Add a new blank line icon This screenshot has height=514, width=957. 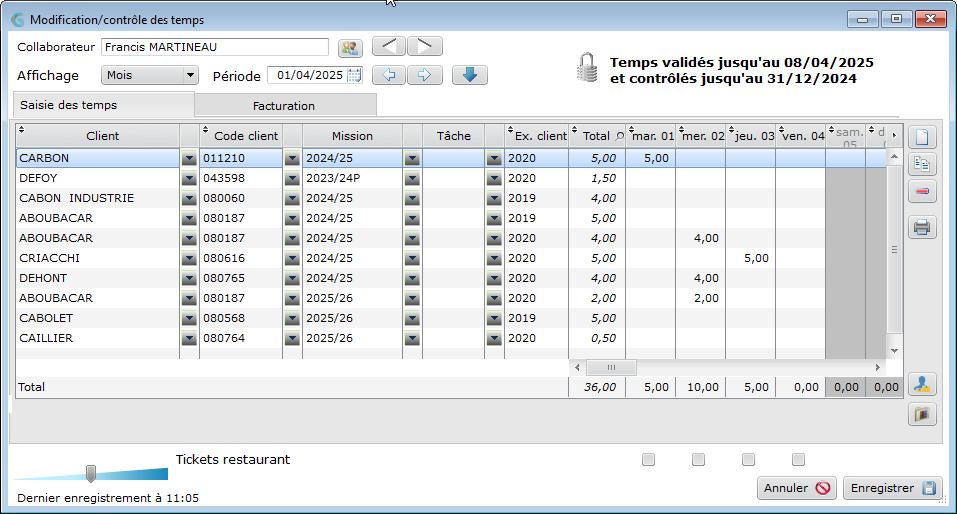coord(922,137)
